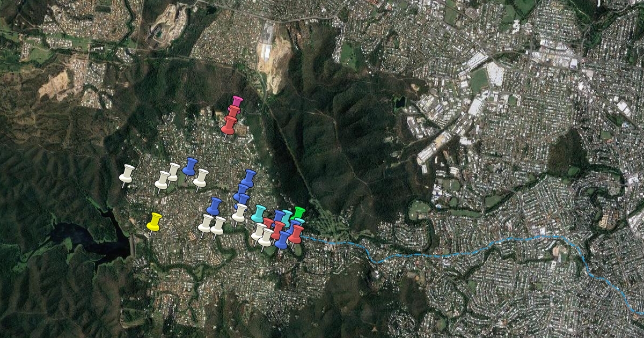The image size is (644, 338).
Task: Select the leftmost white pushpin
Action: (127, 173)
